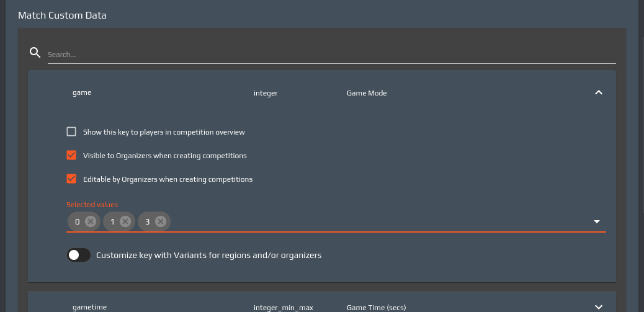
Task: Select the chip labeled 1
Action: [112, 221]
